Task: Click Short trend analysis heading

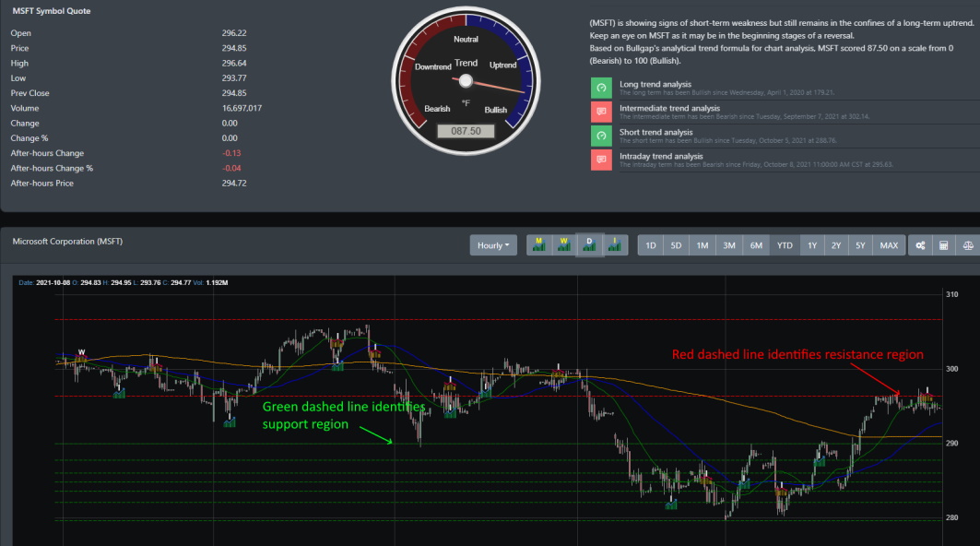Action: (655, 132)
